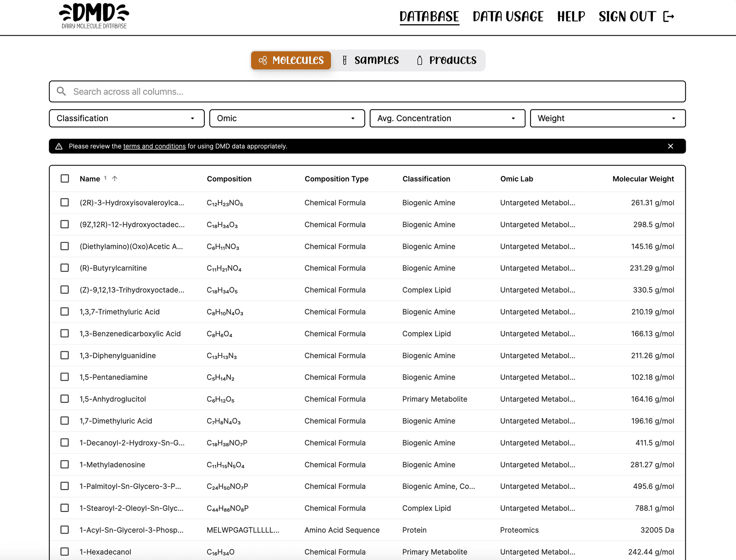Select the (R)-Butyrylcarnitine row checkbox
This screenshot has width=736, height=560.
[64, 268]
